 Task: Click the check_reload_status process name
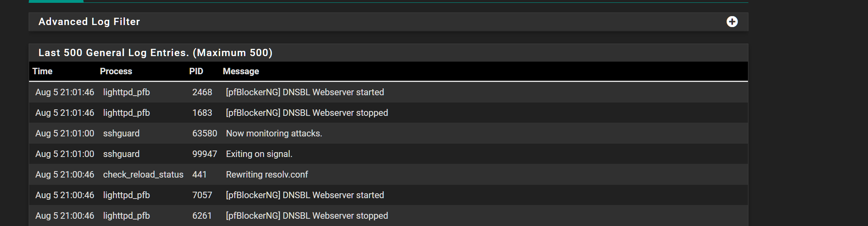point(143,175)
